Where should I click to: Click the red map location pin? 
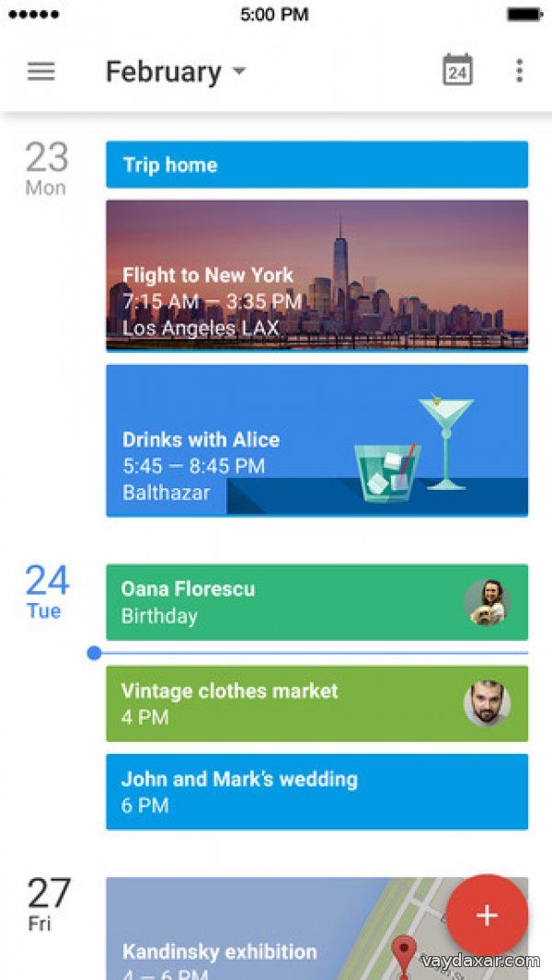tap(403, 953)
